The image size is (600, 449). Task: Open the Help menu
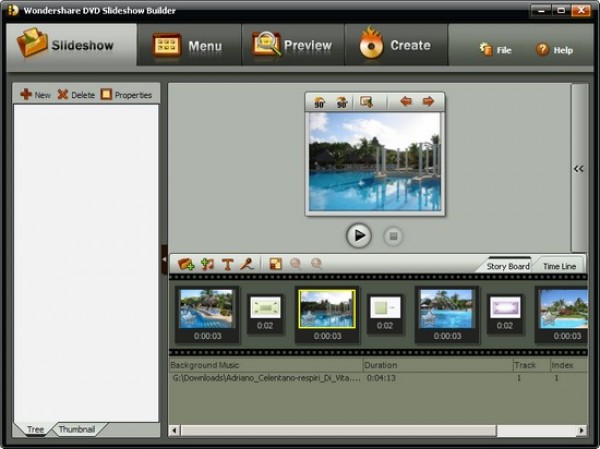[x=554, y=50]
